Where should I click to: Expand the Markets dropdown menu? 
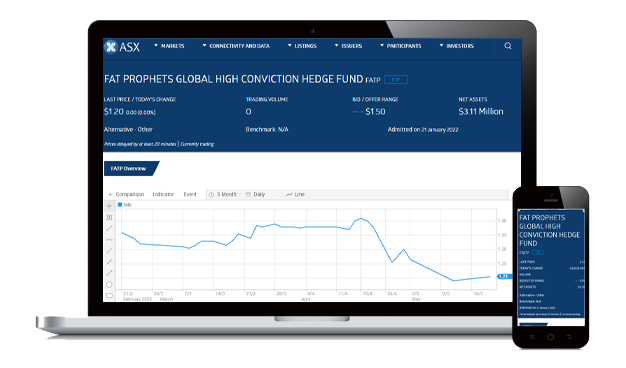coord(169,46)
